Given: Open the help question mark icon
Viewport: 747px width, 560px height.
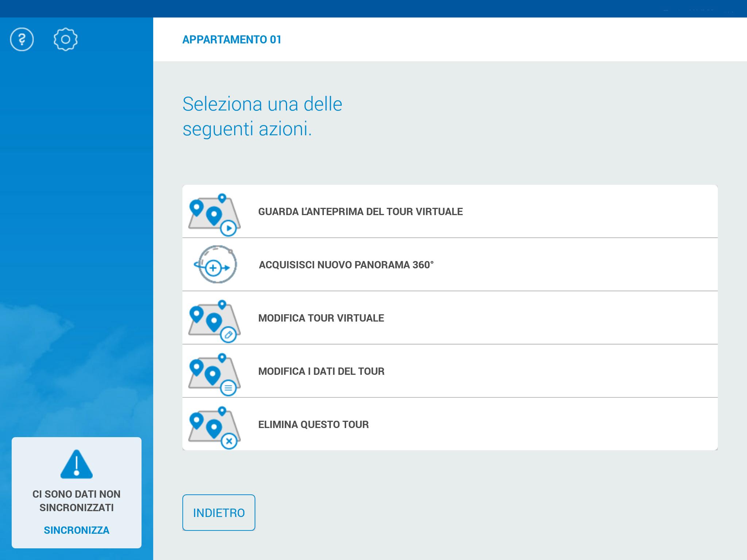Looking at the screenshot, I should [22, 39].
